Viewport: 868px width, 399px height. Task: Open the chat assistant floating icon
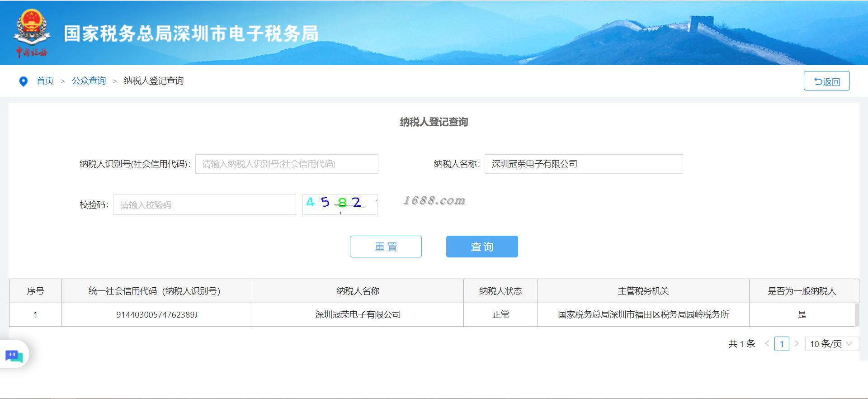14,356
